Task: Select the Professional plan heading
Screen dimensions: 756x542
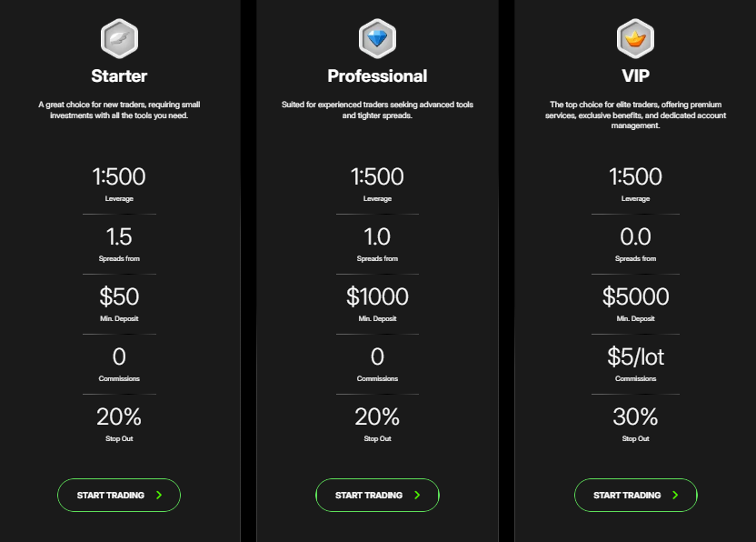Action: pyautogui.click(x=377, y=75)
